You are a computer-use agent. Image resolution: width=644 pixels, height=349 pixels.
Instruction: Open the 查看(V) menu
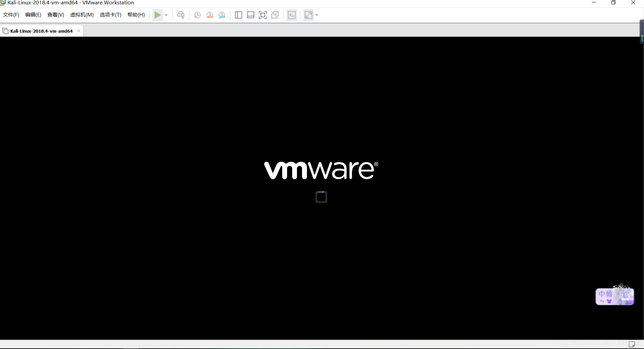[x=56, y=15]
